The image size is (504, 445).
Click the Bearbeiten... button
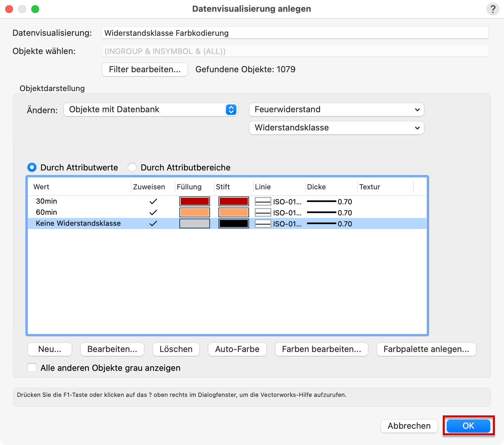(112, 349)
